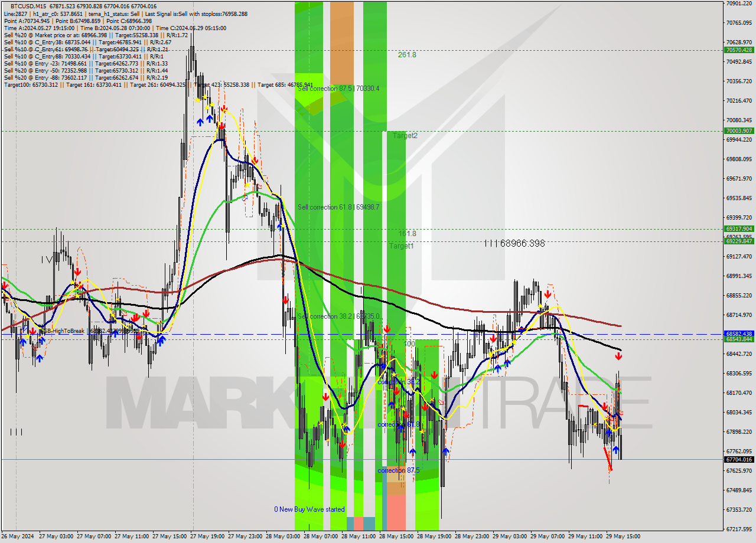Select 'Sell correction 61.8 | 69498.7' label

338,207
